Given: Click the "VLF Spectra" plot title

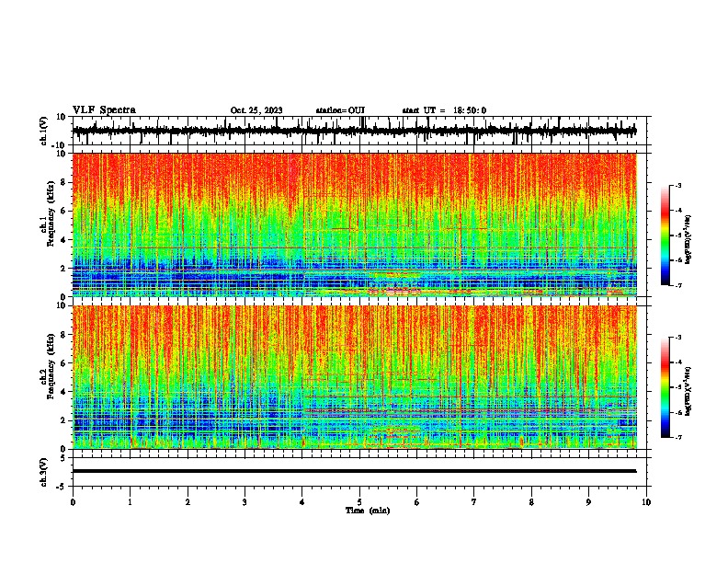Looking at the screenshot, I should 104,110.
